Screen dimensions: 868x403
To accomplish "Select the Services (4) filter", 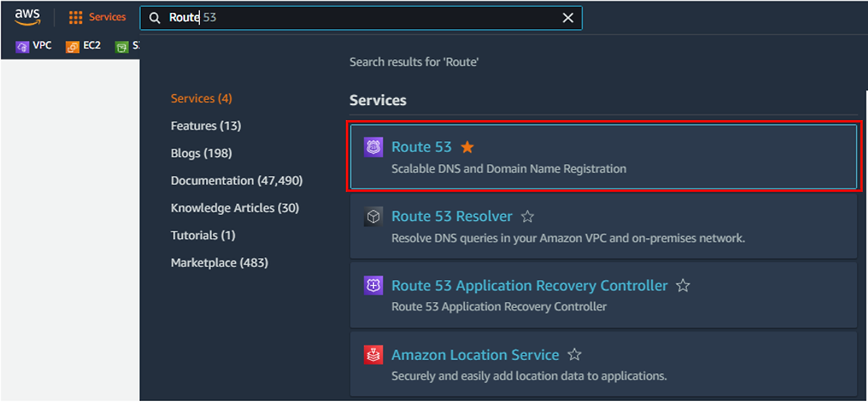I will (201, 98).
